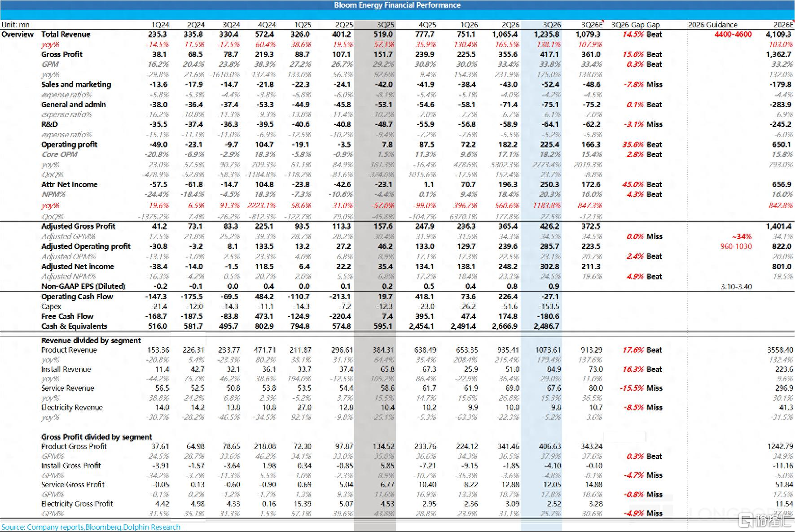
Task: Select the Adjusted Operating profit label
Action: [x=86, y=246]
